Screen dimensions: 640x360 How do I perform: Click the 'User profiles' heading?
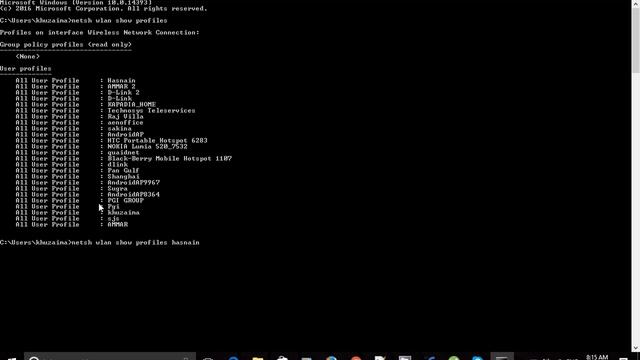click(x=26, y=69)
